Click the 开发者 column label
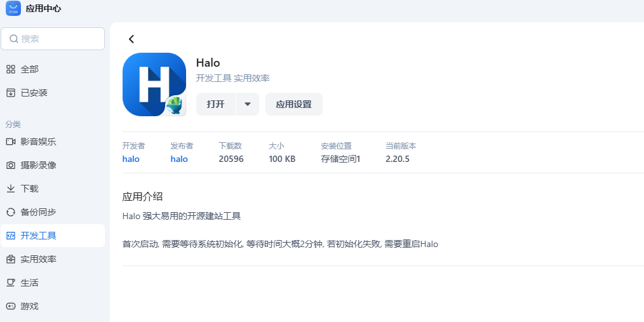The width and height of the screenshot is (644, 322). (x=133, y=146)
